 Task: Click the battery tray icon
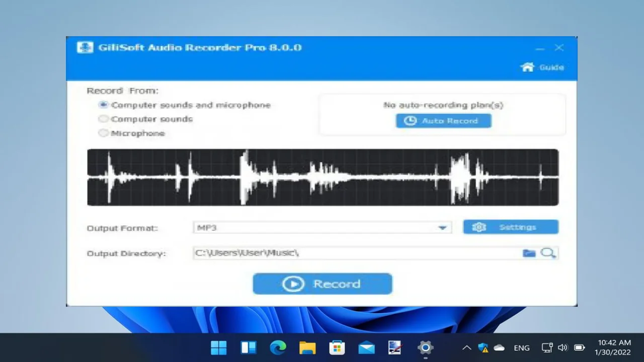pos(579,347)
